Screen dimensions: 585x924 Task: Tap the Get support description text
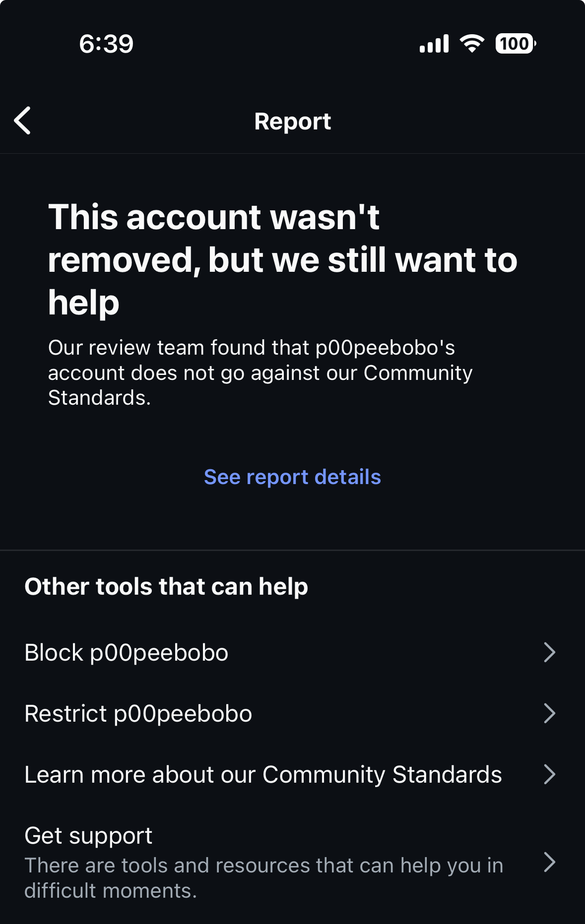tap(263, 878)
